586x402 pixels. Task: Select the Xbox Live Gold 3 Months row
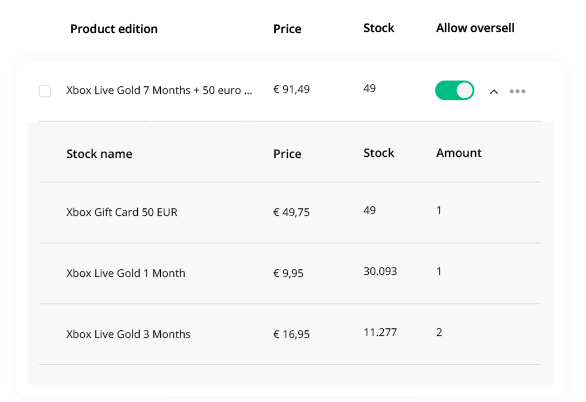tap(290, 334)
